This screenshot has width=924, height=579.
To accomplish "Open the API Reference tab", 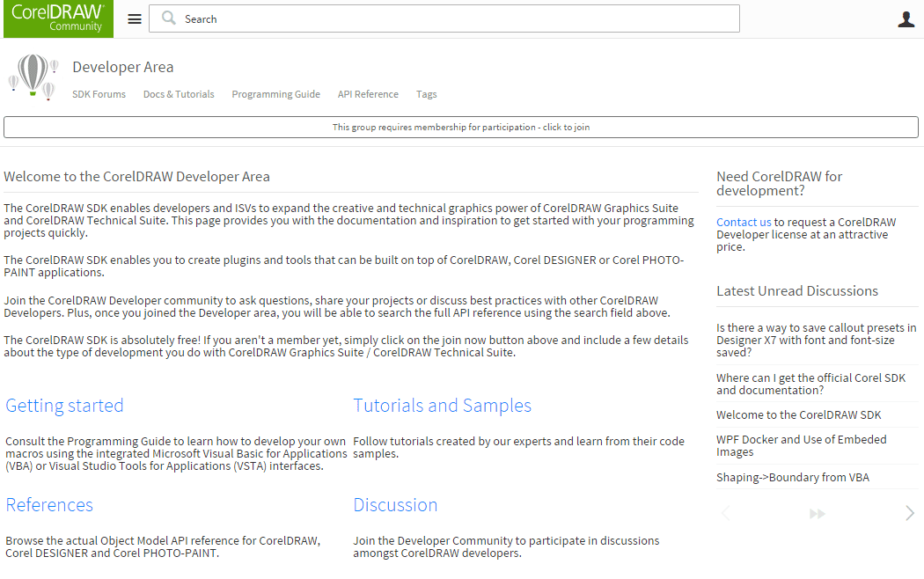I will 368,94.
